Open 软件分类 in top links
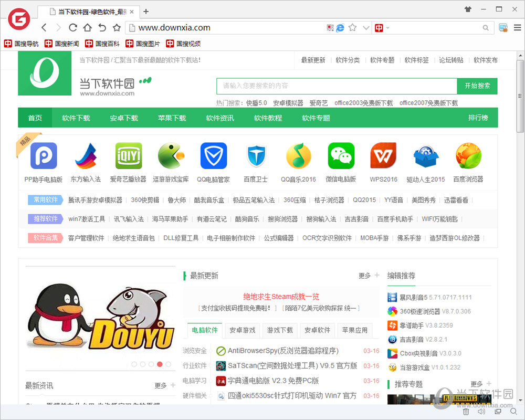The width and height of the screenshot is (525, 420). coord(348,60)
